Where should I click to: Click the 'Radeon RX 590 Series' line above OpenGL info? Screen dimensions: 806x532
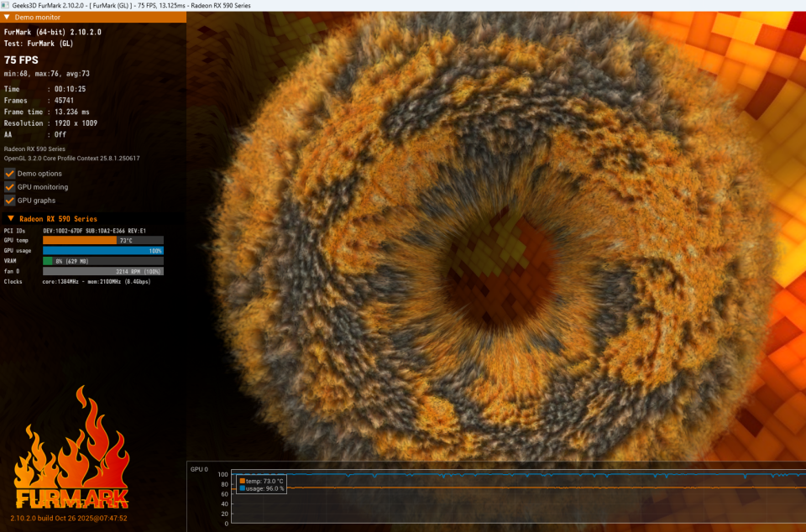click(34, 149)
